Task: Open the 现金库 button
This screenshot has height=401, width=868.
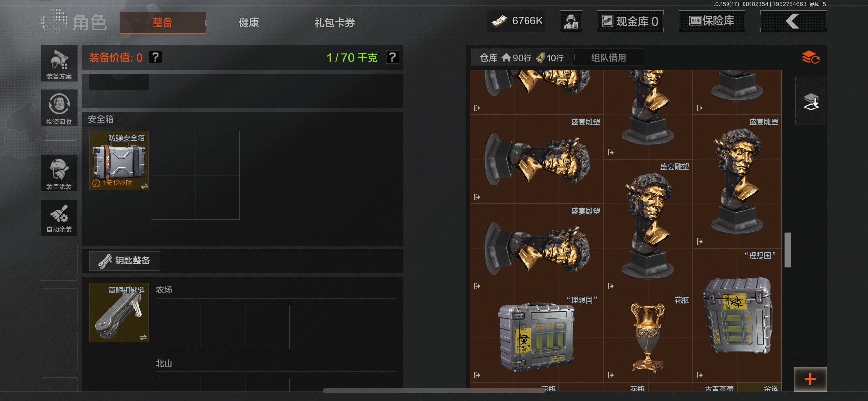Action: click(x=630, y=21)
